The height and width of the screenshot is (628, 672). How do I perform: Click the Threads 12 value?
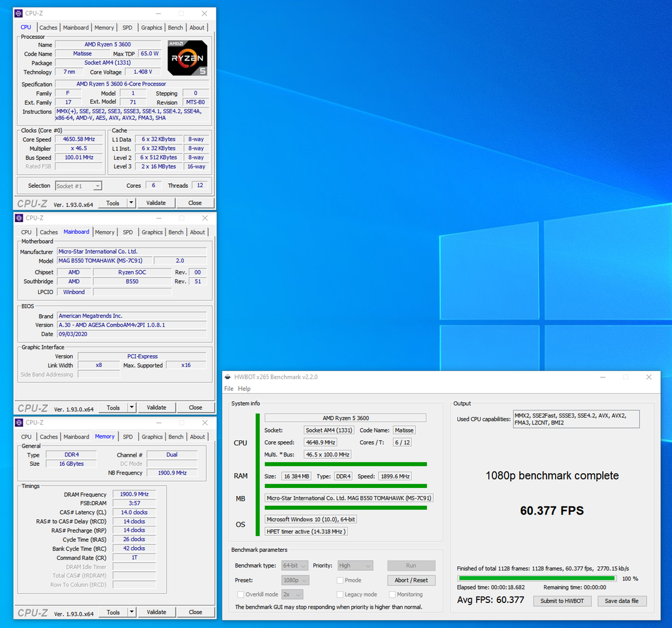pyautogui.click(x=200, y=185)
